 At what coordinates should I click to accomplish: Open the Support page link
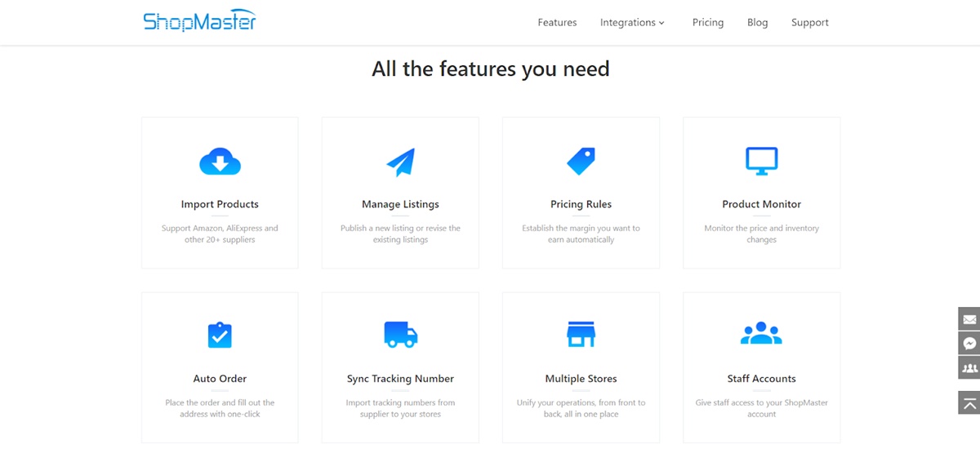809,23
